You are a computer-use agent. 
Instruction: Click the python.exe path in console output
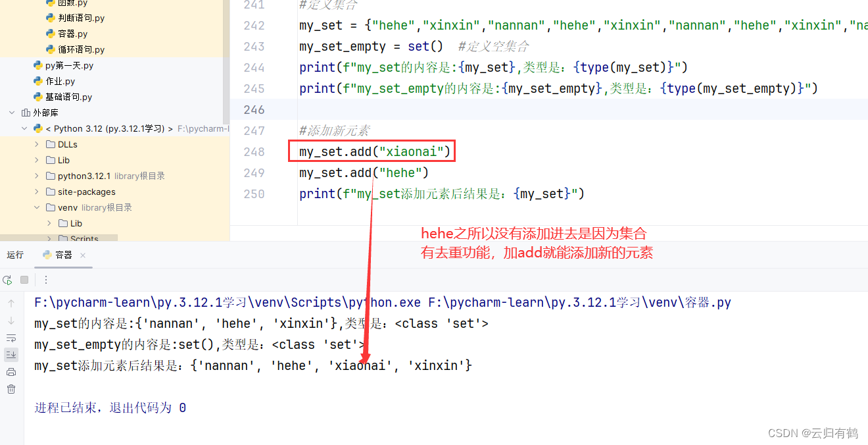coord(228,303)
